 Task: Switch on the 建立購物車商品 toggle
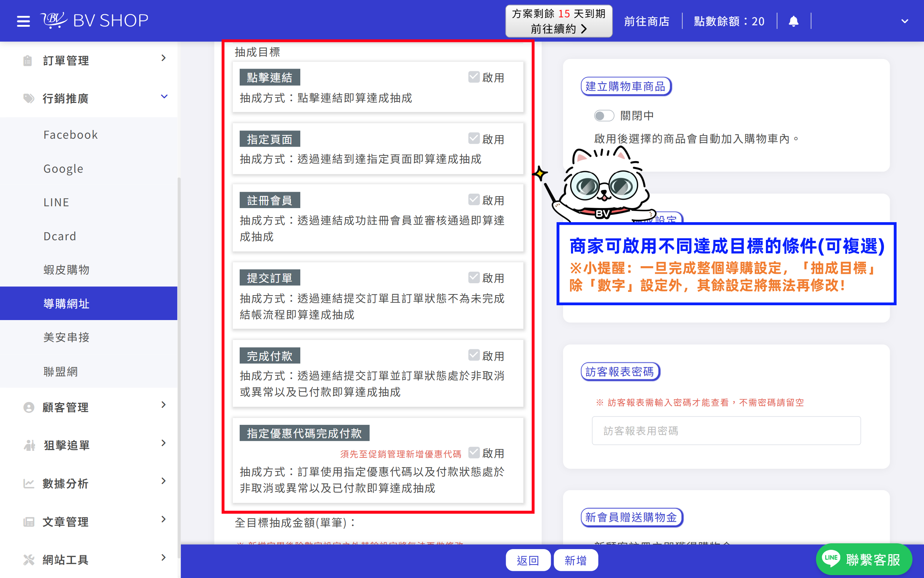[x=603, y=116]
